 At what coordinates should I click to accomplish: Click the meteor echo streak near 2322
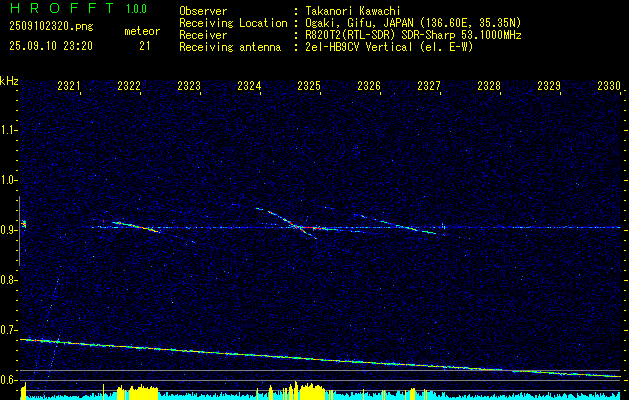point(136,226)
